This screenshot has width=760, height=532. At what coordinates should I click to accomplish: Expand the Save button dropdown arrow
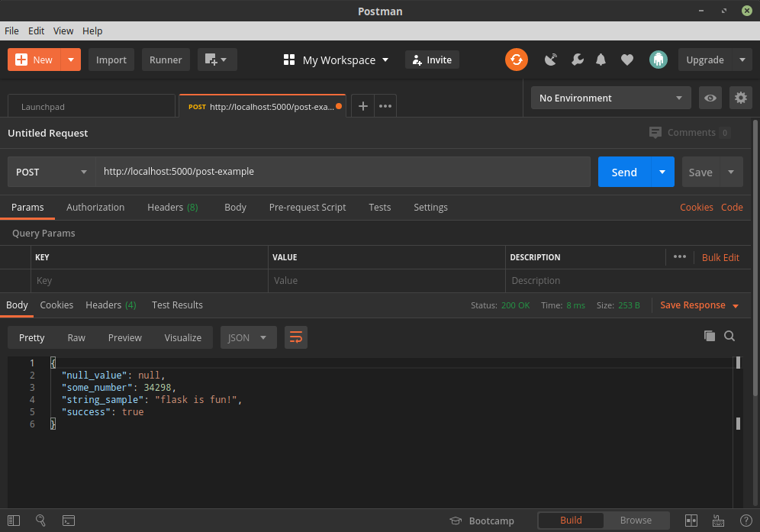coord(731,172)
